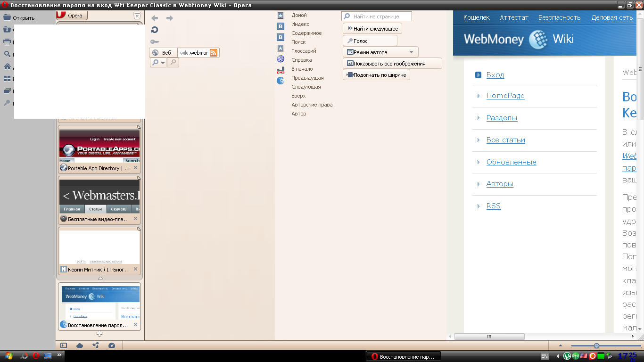The image size is (644, 362).
Task: Toggle "Подогнать по ширине" fit-to-width
Action: point(376,75)
